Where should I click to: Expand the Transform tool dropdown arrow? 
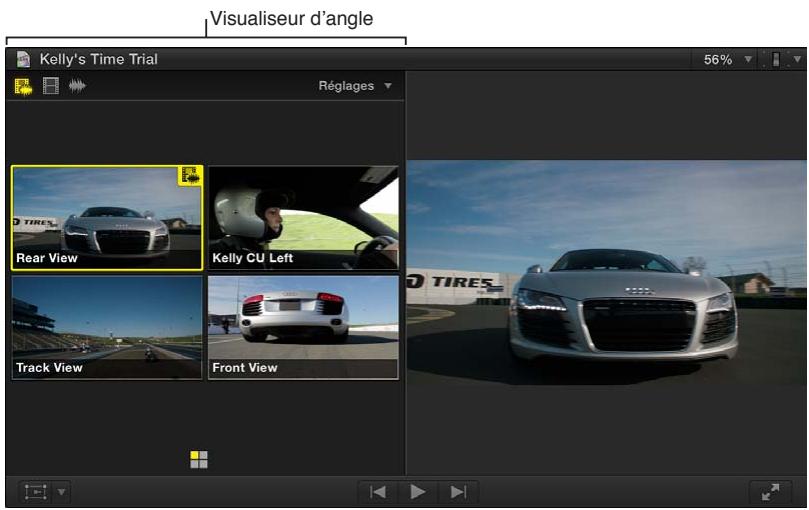click(x=61, y=492)
